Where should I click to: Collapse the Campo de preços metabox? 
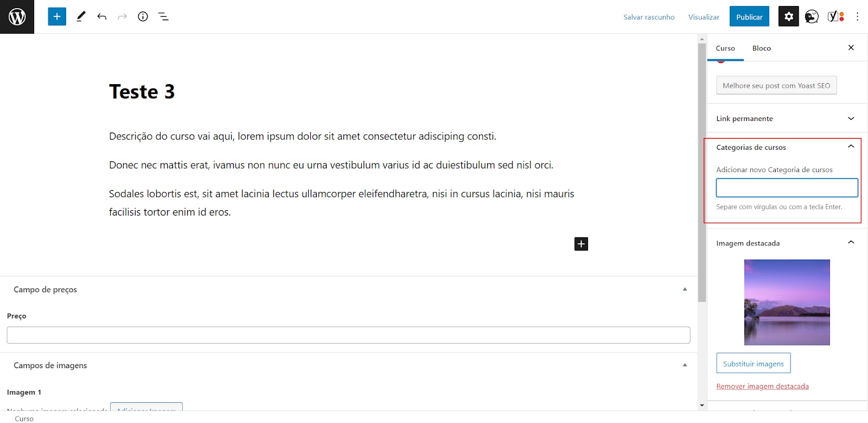[x=685, y=289]
